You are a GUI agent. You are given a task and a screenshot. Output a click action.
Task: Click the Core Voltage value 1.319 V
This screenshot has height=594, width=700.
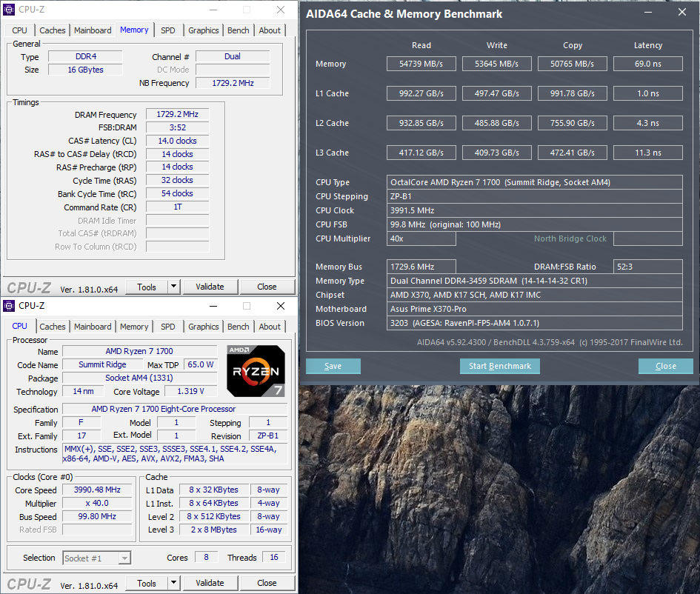(190, 391)
